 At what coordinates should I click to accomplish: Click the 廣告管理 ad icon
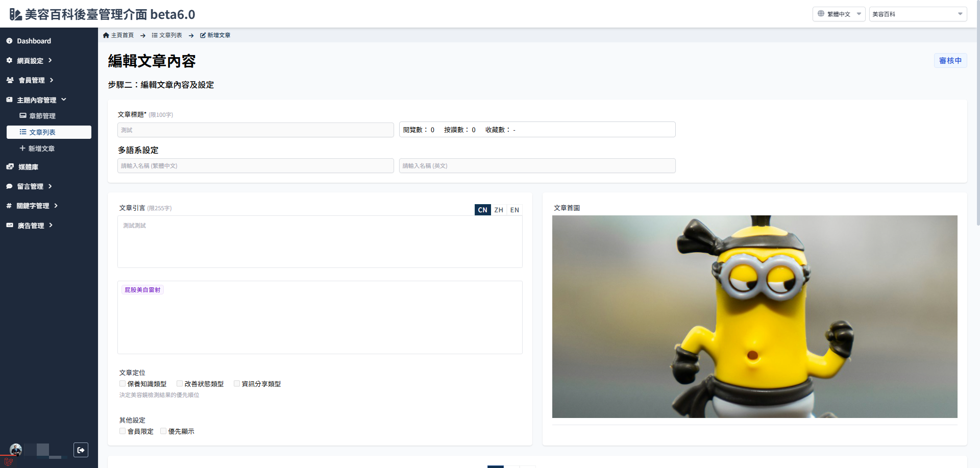[x=10, y=225]
